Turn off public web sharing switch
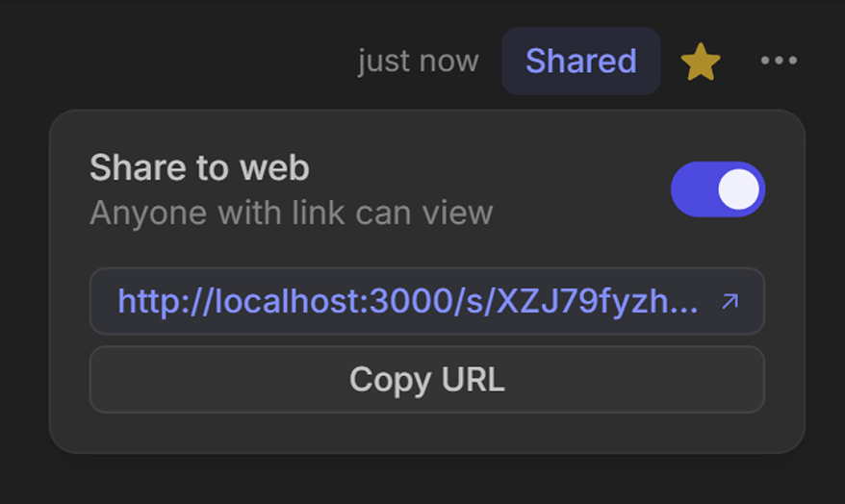Image resolution: width=845 pixels, height=504 pixels. [x=717, y=189]
